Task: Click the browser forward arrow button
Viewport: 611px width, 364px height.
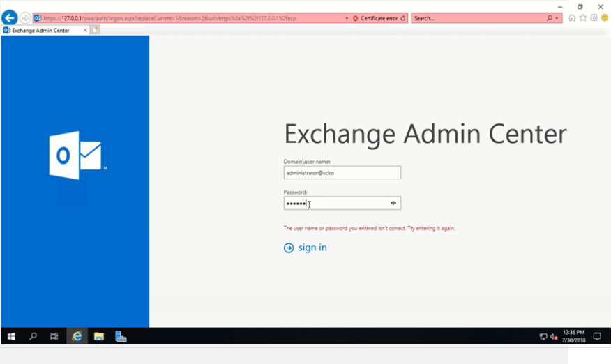Action: [x=25, y=17]
